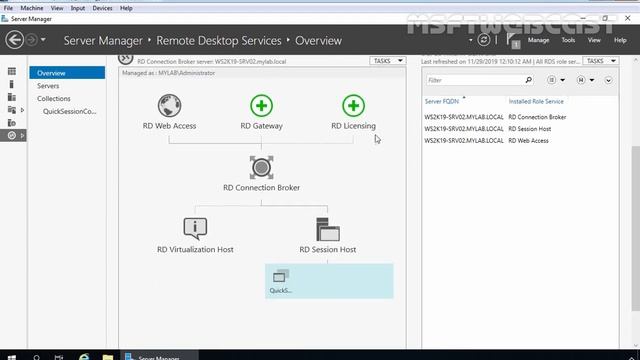The height and width of the screenshot is (360, 640).
Task: Sort by Server FQDN column
Action: click(442, 101)
